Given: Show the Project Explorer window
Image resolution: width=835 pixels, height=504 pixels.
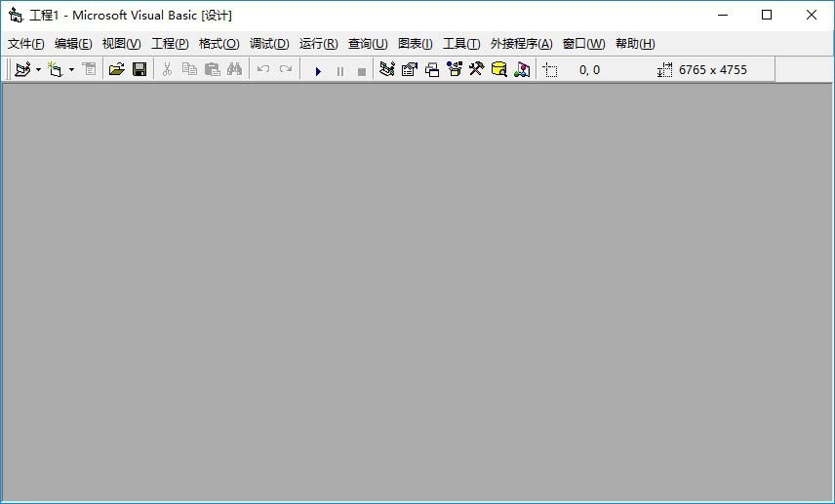Looking at the screenshot, I should point(387,70).
